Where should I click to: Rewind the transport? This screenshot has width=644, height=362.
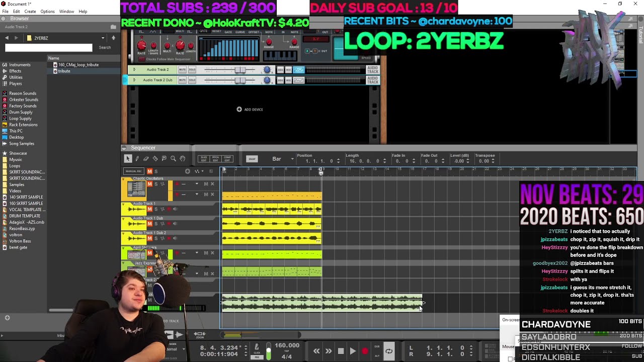pos(316,351)
